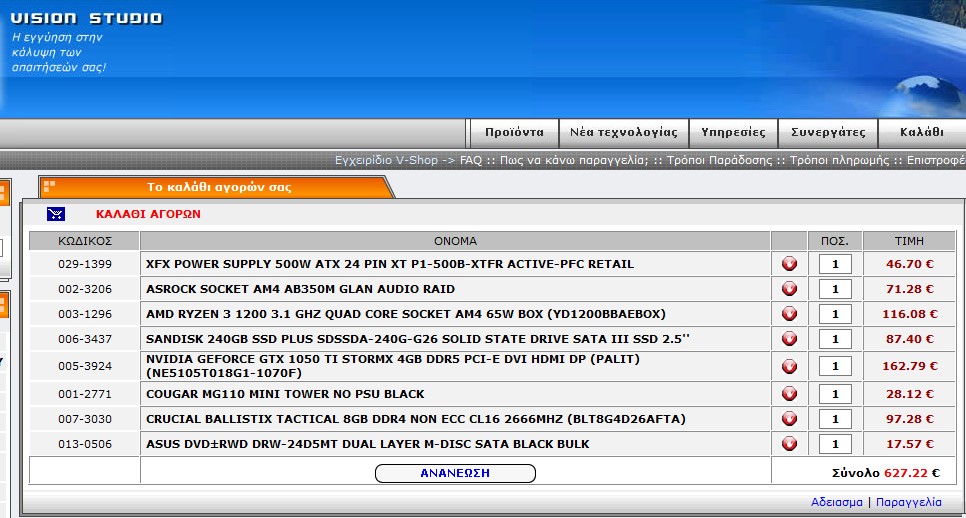This screenshot has width=966, height=518.
Task: Click the Άδειασμα empty cart link
Action: [836, 502]
